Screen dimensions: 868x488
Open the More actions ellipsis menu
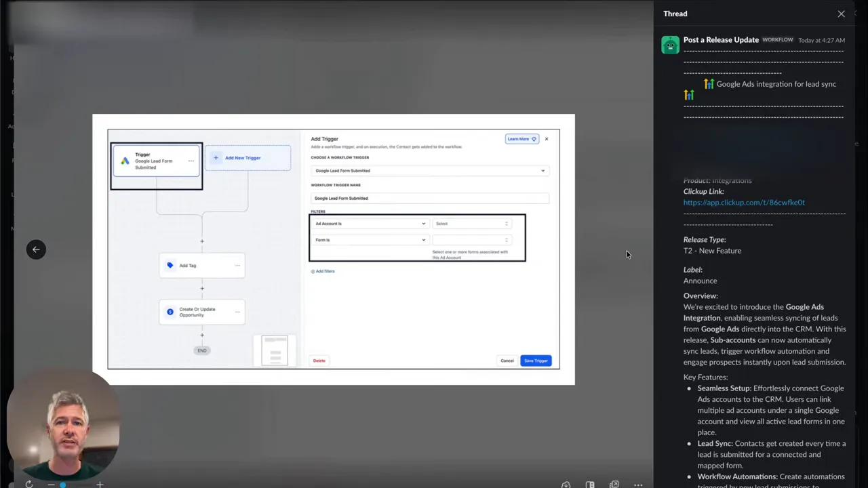point(638,485)
